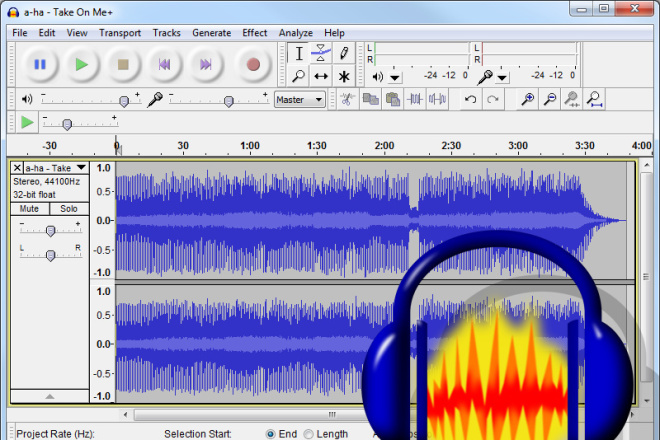Viewport: 660px width, 440px height.
Task: Open the File menu
Action: click(x=20, y=33)
